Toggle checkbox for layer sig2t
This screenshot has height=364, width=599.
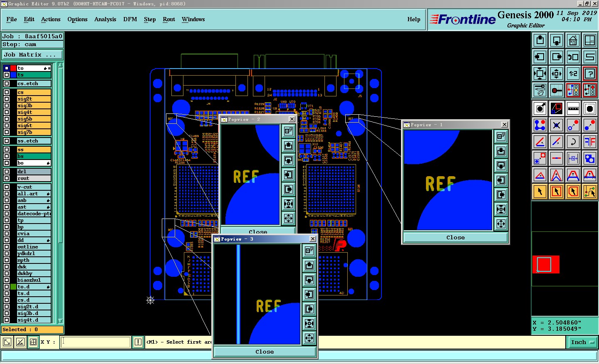(x=6, y=99)
